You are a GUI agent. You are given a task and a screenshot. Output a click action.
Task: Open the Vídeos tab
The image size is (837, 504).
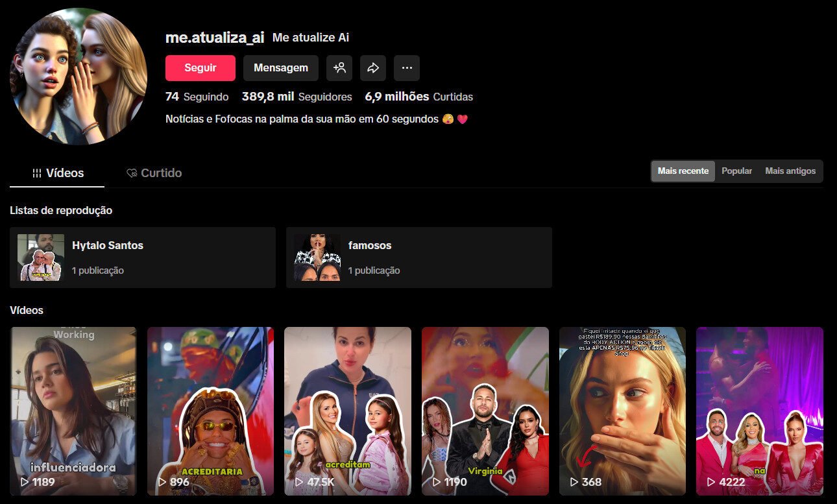(x=65, y=173)
